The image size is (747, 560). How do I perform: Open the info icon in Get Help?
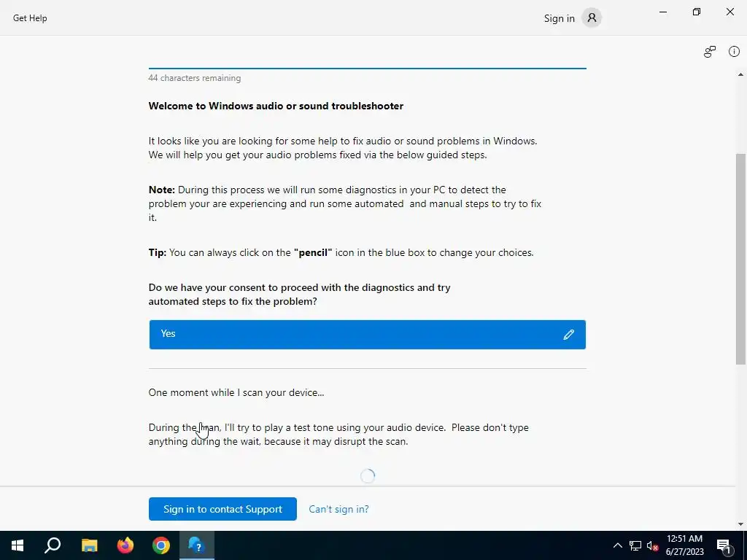[734, 52]
